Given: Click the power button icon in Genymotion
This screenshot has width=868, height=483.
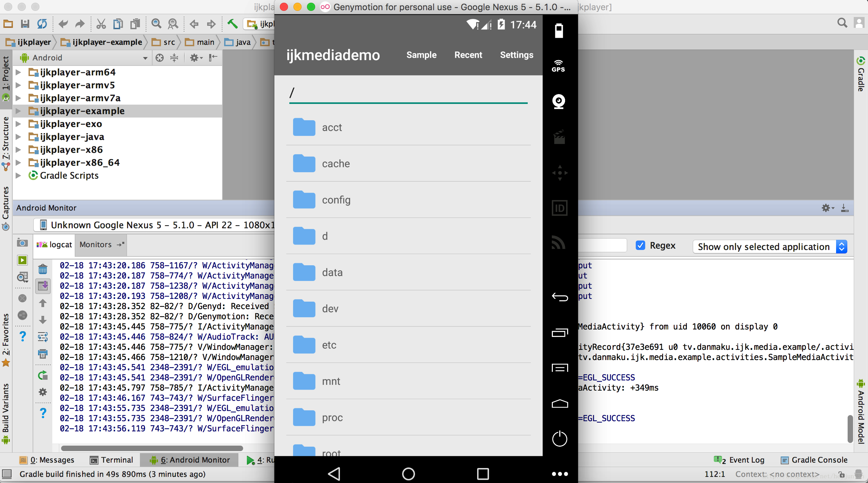Looking at the screenshot, I should (559, 439).
